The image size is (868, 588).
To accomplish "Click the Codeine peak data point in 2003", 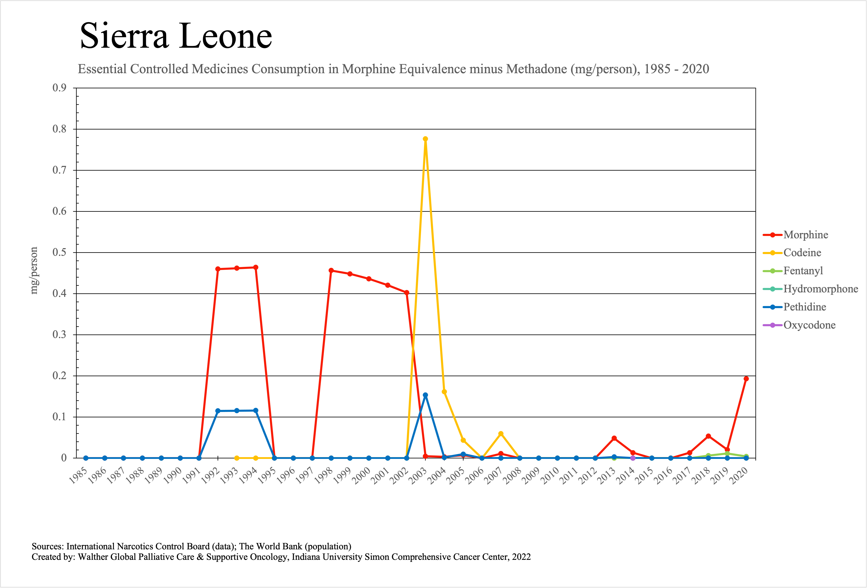I will (x=425, y=139).
